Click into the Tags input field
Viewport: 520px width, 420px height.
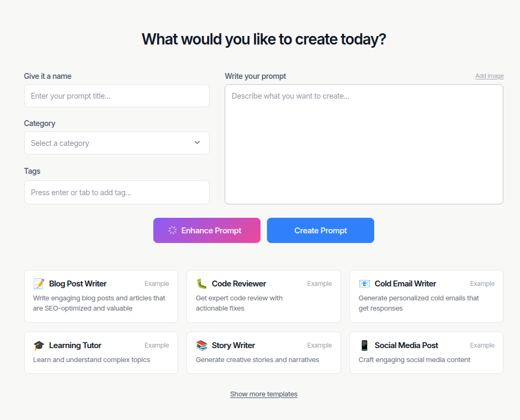116,193
